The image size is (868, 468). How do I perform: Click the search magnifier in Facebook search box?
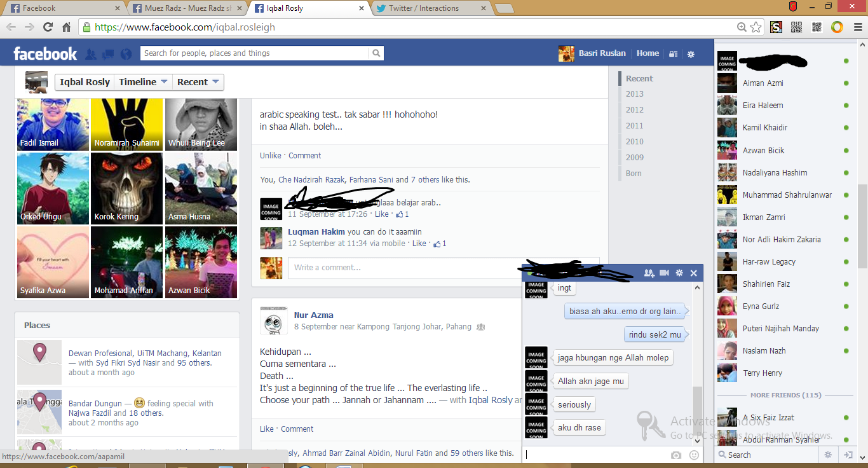pyautogui.click(x=377, y=53)
